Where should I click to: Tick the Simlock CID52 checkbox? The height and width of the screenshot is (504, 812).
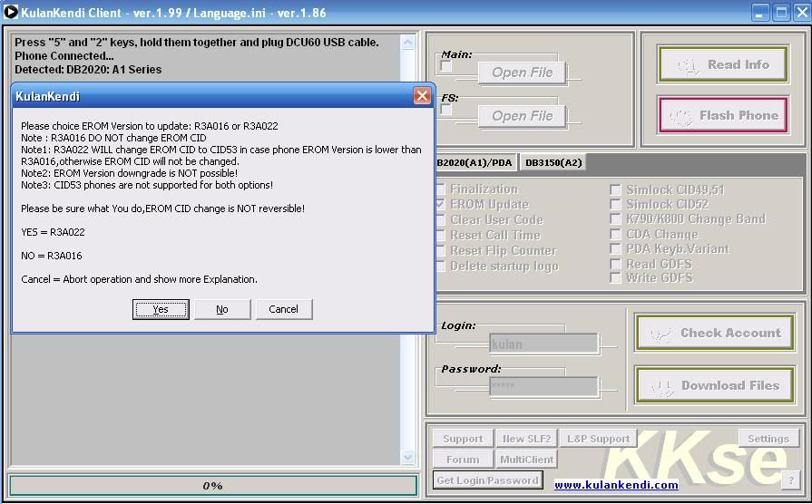pos(615,204)
